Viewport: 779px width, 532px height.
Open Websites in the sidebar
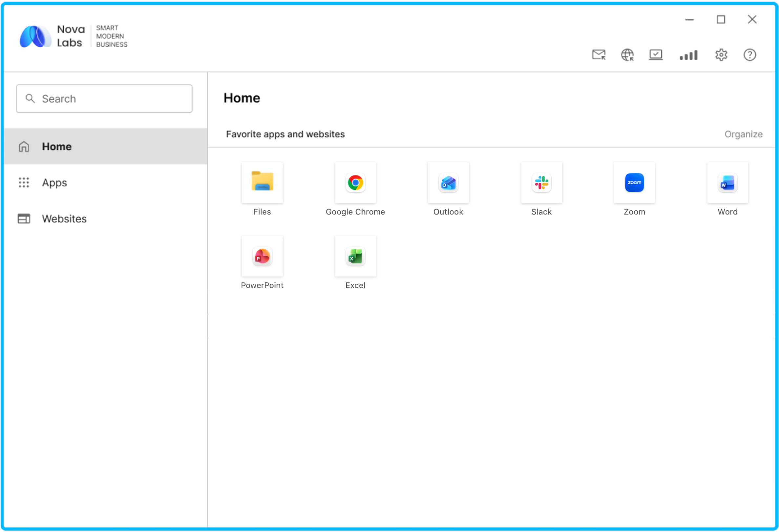point(106,219)
